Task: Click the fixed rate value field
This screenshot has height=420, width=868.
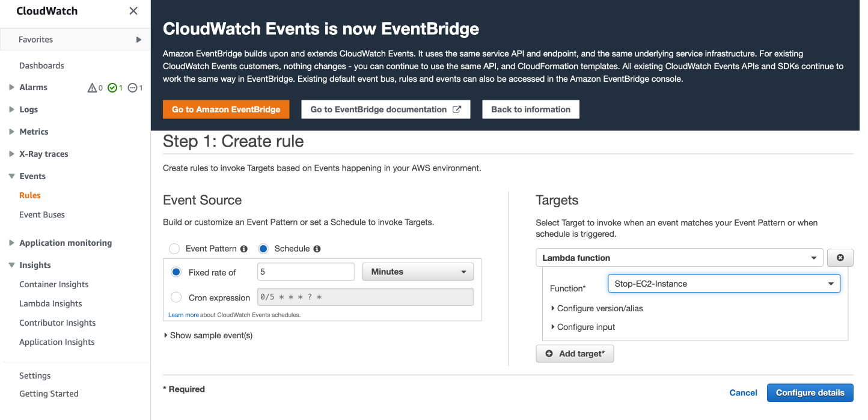Action: tap(306, 272)
